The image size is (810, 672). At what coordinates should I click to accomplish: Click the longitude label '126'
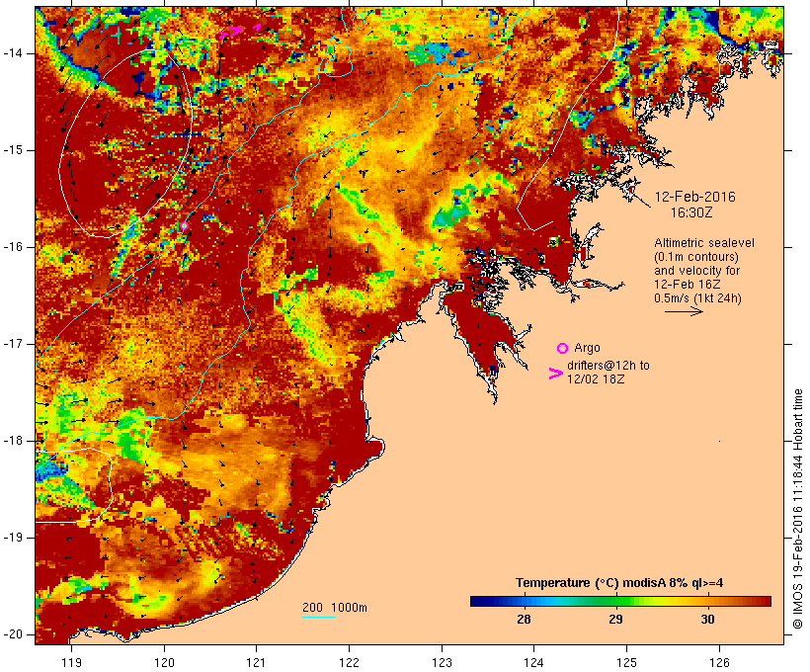pos(719,662)
